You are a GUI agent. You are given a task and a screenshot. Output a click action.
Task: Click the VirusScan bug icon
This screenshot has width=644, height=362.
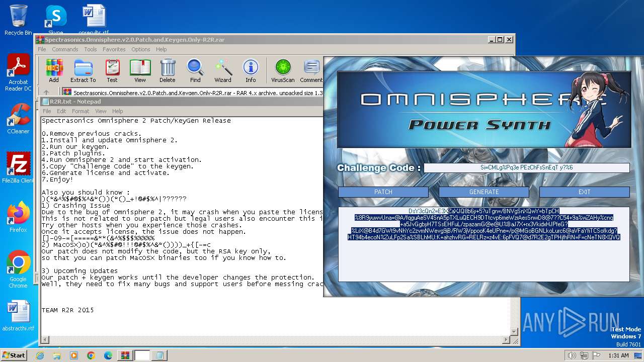click(x=283, y=70)
